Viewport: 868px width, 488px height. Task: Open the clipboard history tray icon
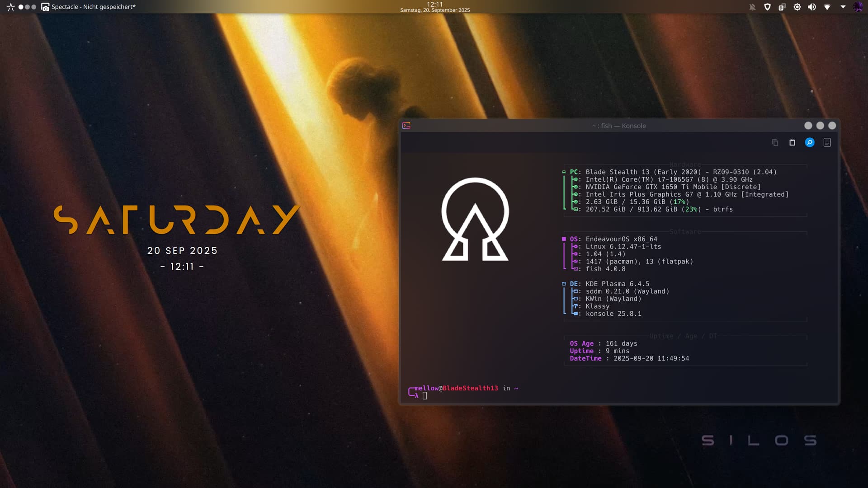click(x=782, y=7)
